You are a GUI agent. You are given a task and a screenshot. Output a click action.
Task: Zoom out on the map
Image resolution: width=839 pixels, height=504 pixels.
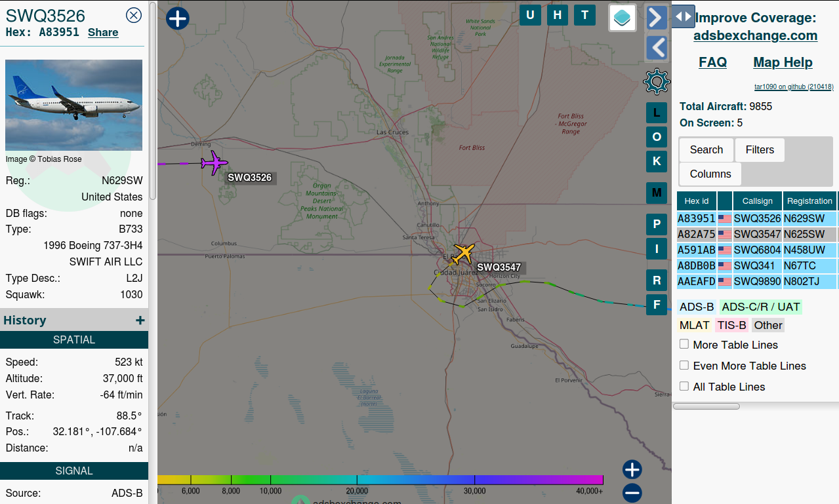click(x=632, y=493)
